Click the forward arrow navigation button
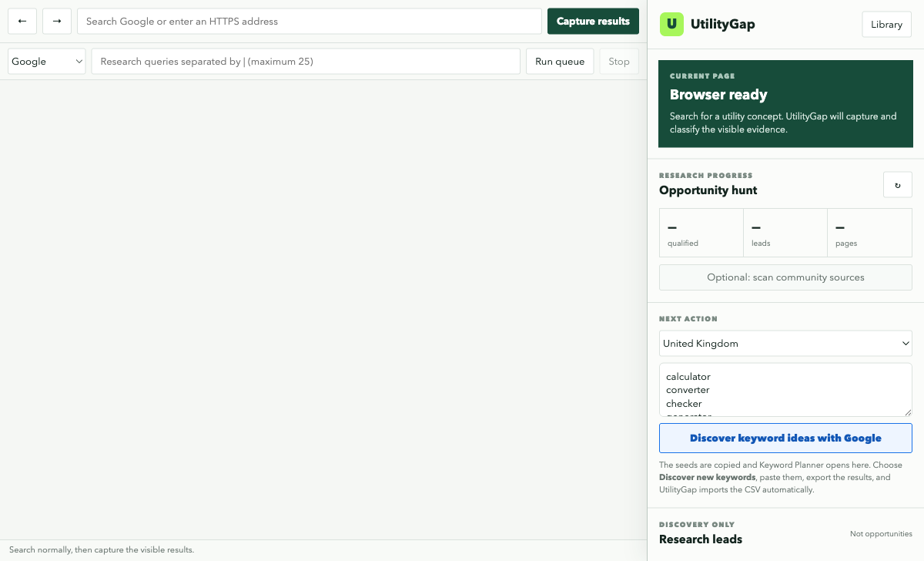 (x=57, y=22)
